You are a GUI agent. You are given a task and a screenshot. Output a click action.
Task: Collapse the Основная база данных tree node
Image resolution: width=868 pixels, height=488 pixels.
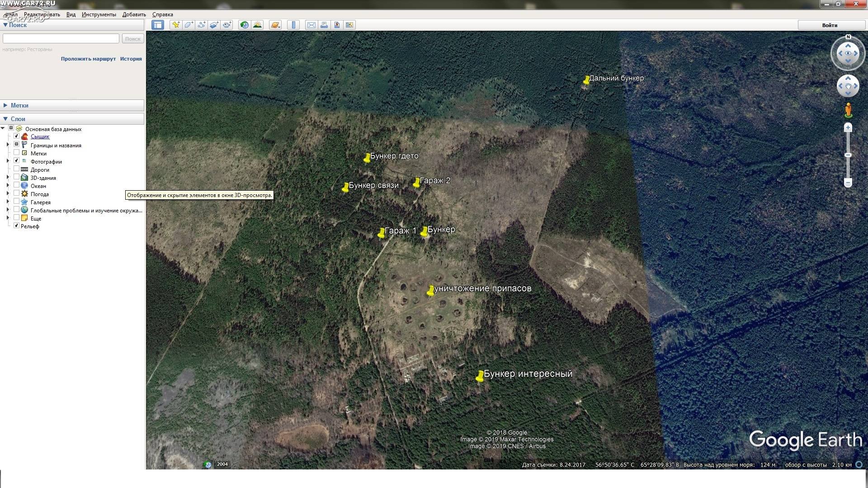point(3,128)
